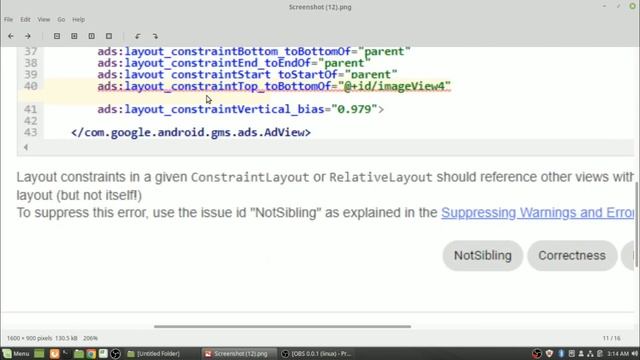Rotate the image counterclockwise
Screen dimensions: 640x360
(138, 36)
